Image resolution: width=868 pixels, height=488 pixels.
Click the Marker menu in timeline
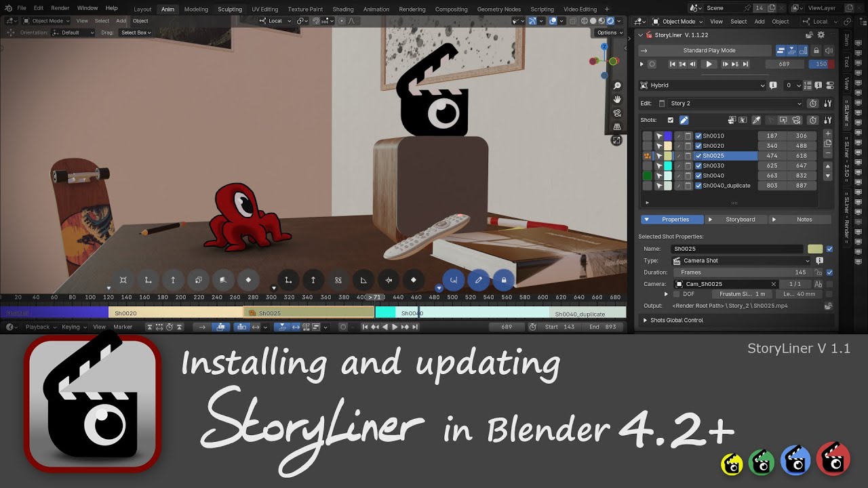(123, 327)
